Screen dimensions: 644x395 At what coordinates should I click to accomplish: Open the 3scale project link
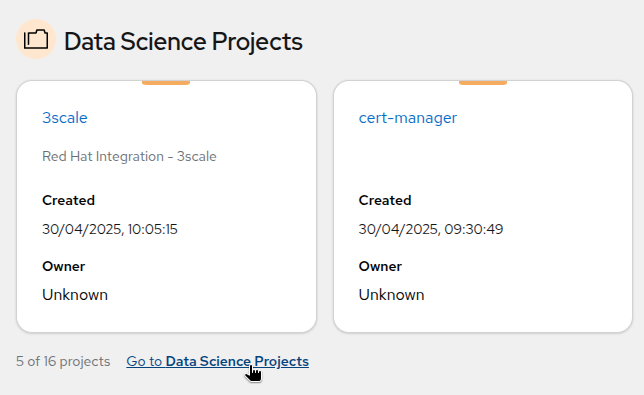pyautogui.click(x=64, y=118)
